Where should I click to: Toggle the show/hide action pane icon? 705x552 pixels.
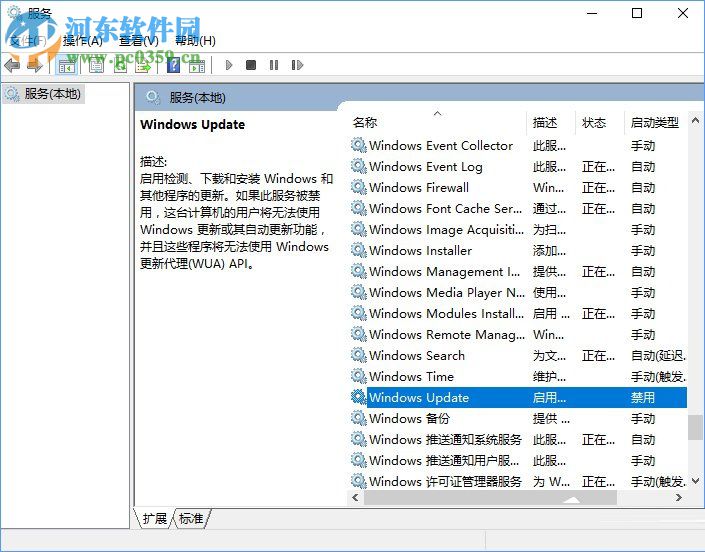(x=197, y=66)
